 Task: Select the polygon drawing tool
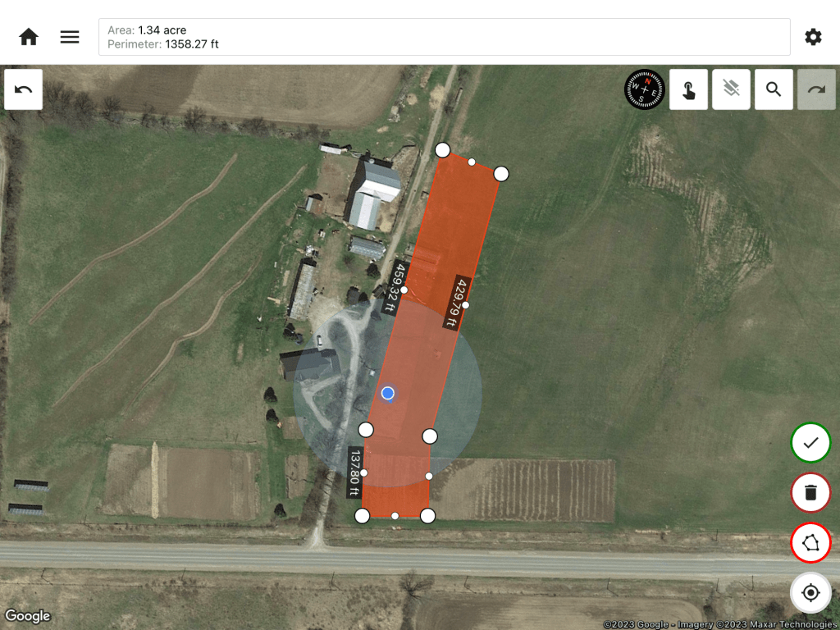[810, 543]
